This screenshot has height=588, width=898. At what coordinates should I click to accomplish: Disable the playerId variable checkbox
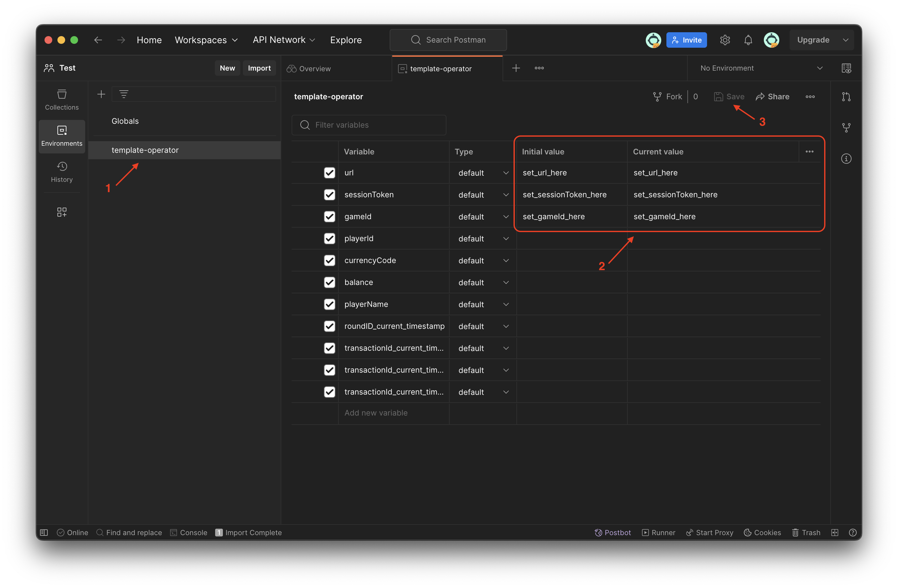coord(329,238)
